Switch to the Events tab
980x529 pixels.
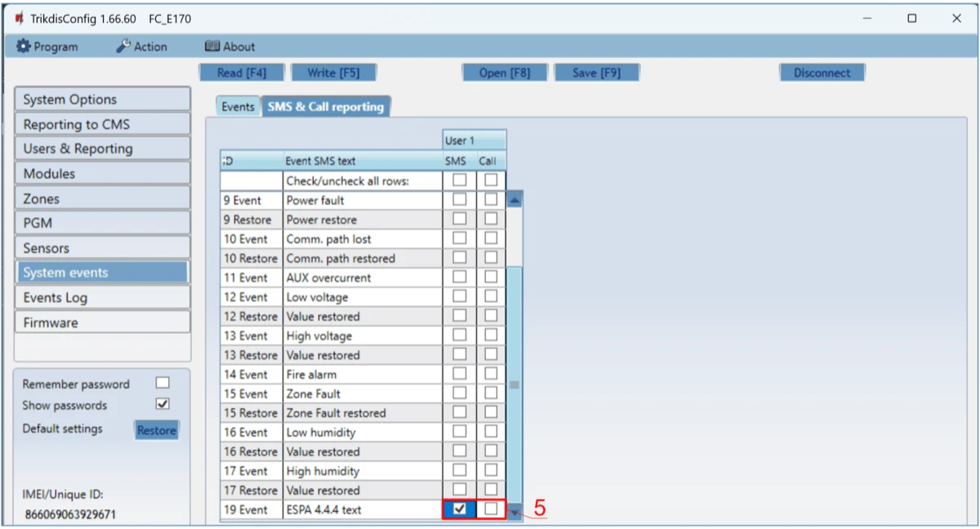[238, 106]
